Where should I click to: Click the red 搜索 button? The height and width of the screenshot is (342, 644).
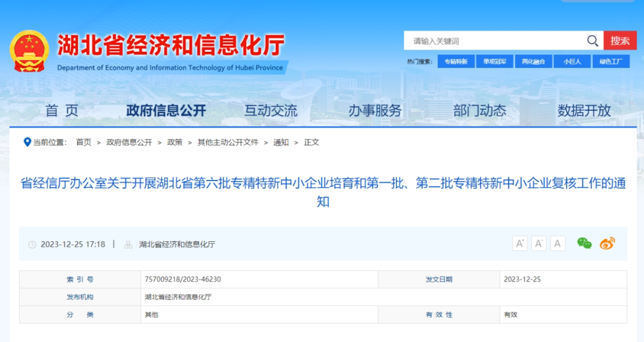[620, 41]
